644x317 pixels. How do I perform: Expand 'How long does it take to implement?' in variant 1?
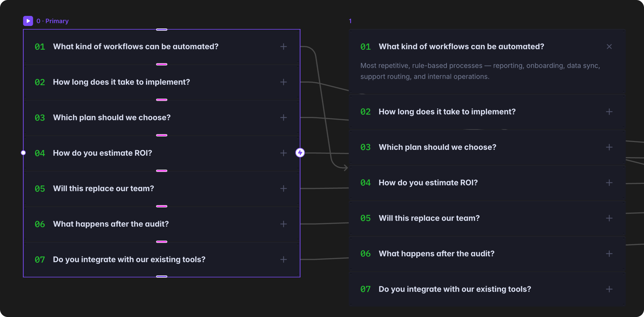(x=609, y=112)
